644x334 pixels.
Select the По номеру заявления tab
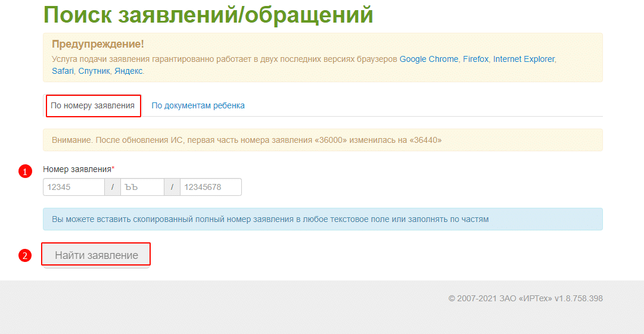pyautogui.click(x=92, y=105)
